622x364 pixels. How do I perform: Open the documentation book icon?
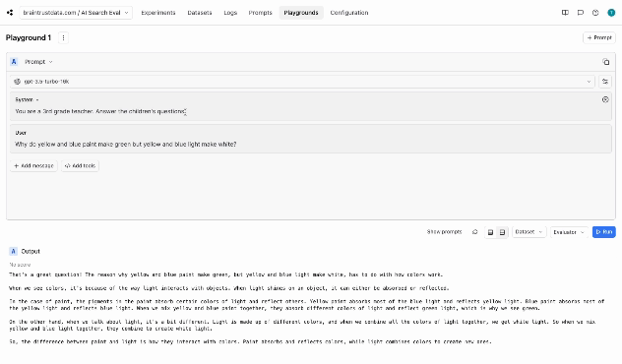(565, 13)
